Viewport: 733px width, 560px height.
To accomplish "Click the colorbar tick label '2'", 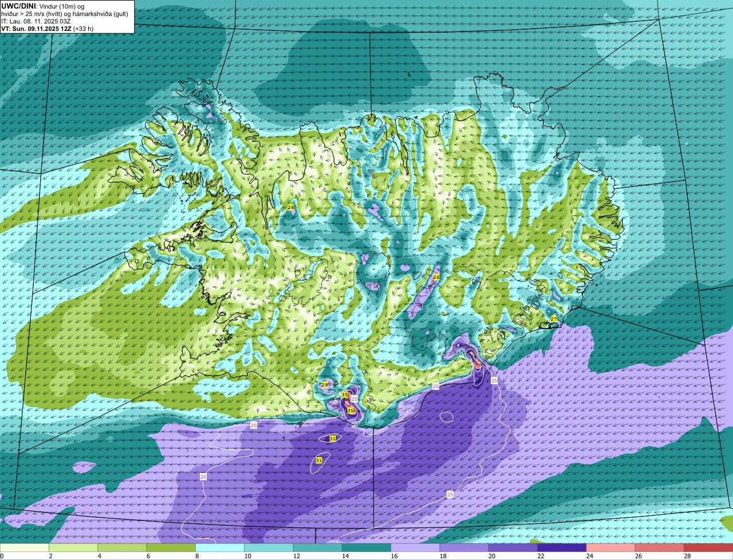I will click(50, 556).
